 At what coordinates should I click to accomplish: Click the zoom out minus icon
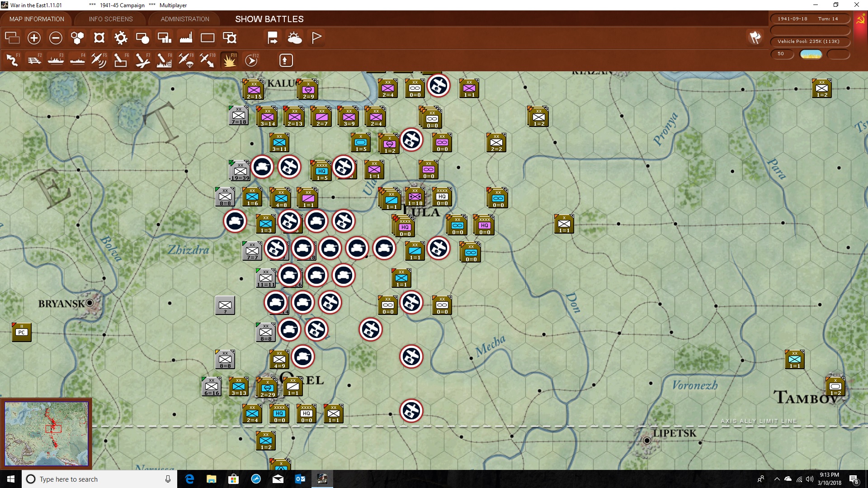(x=56, y=38)
